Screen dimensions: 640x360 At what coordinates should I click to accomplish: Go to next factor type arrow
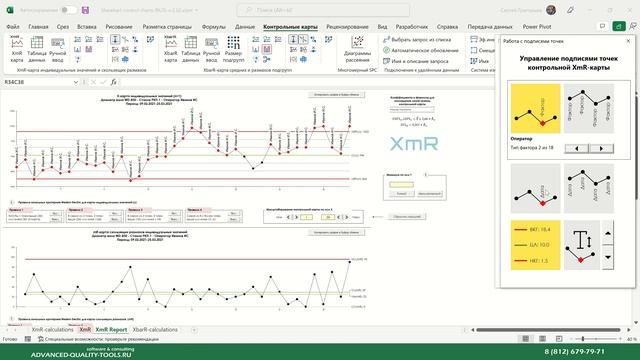point(601,149)
